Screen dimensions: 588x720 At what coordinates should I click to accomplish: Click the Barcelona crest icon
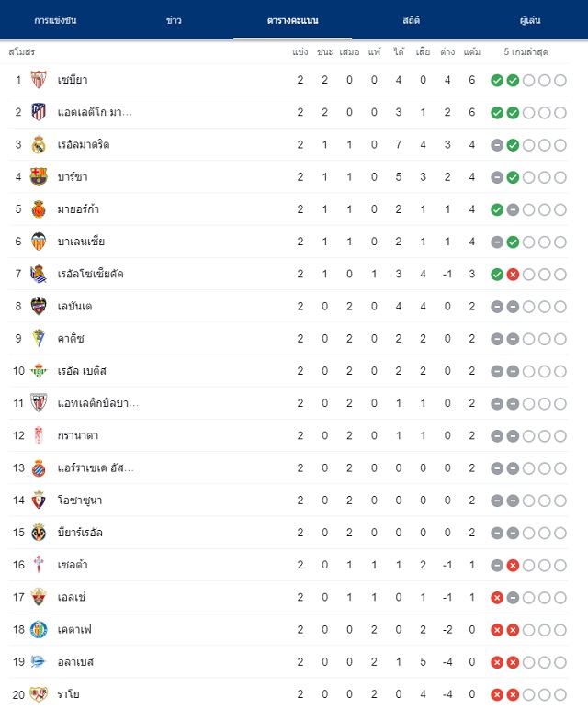coord(39,176)
